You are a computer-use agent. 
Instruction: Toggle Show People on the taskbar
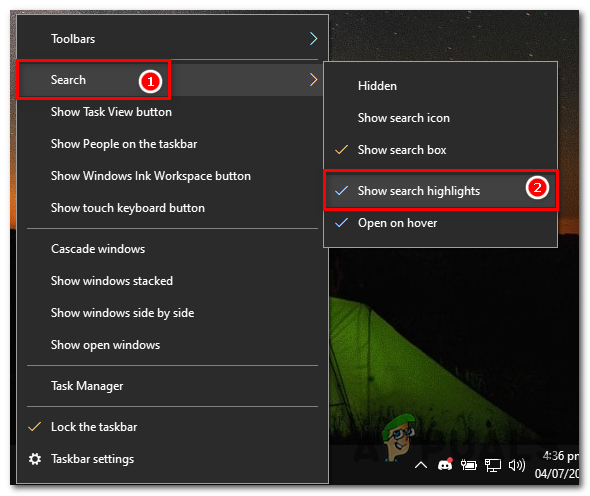pyautogui.click(x=172, y=144)
